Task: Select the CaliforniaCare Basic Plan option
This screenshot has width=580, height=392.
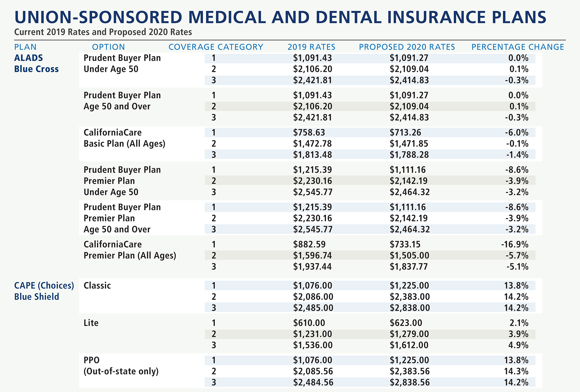Action: [124, 138]
